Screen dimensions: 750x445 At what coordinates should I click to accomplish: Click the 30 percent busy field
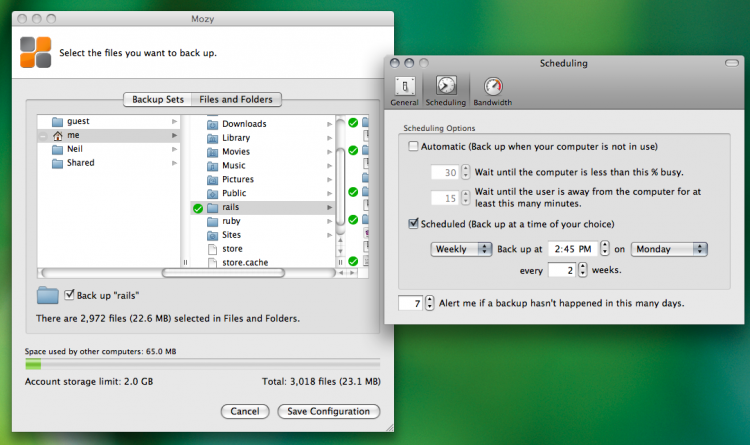(445, 172)
